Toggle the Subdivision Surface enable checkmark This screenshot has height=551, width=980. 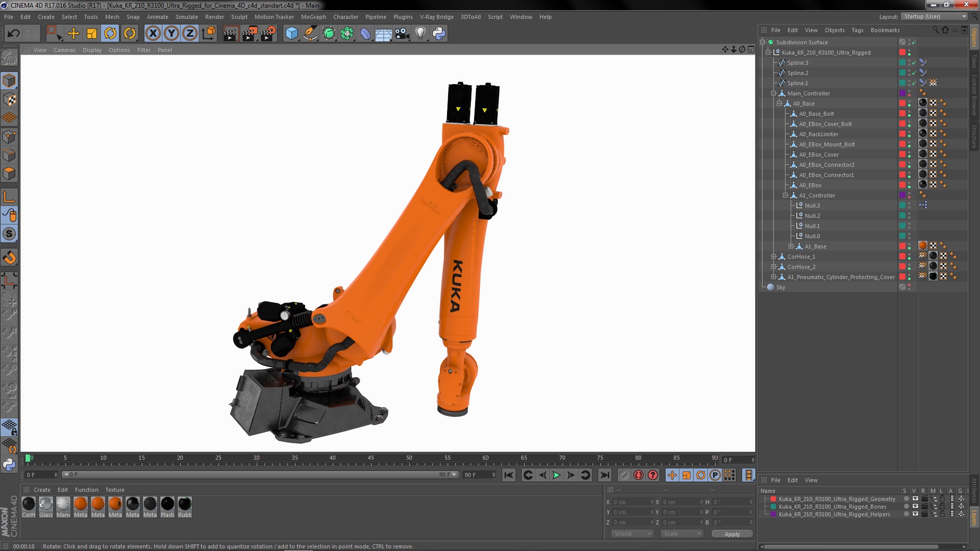tap(914, 42)
